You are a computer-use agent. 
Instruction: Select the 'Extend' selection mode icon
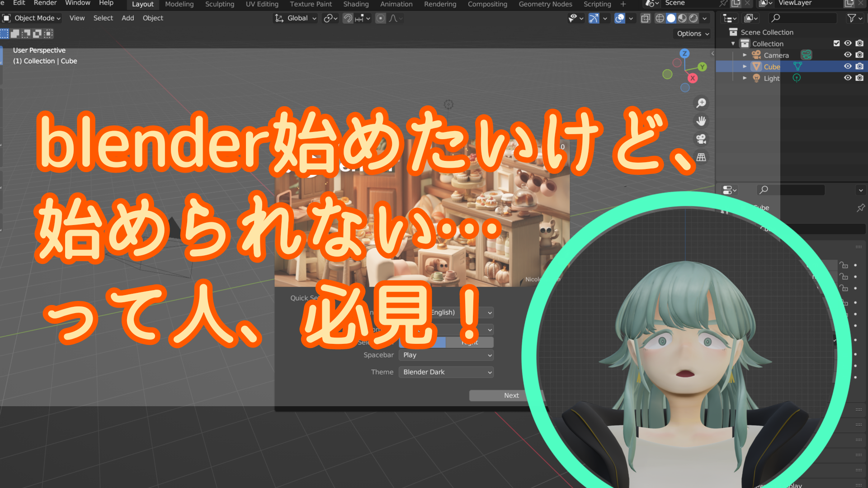click(15, 33)
